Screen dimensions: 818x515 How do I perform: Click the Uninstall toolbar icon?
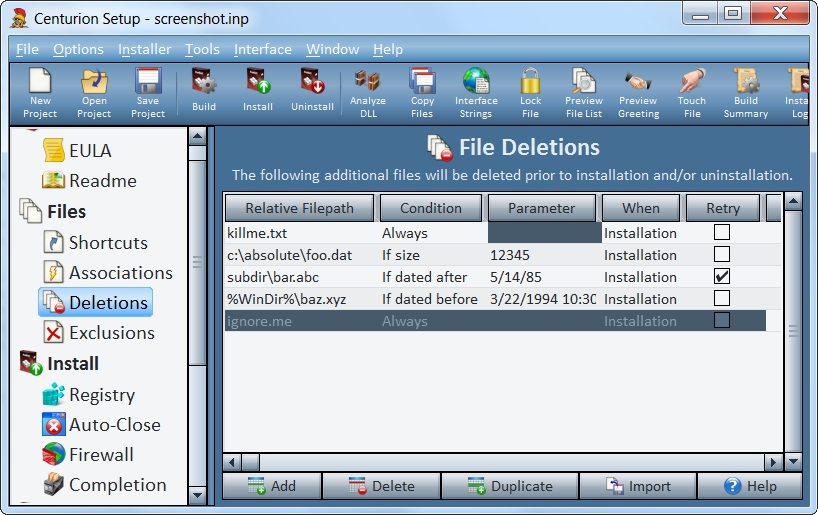pyautogui.click(x=312, y=90)
